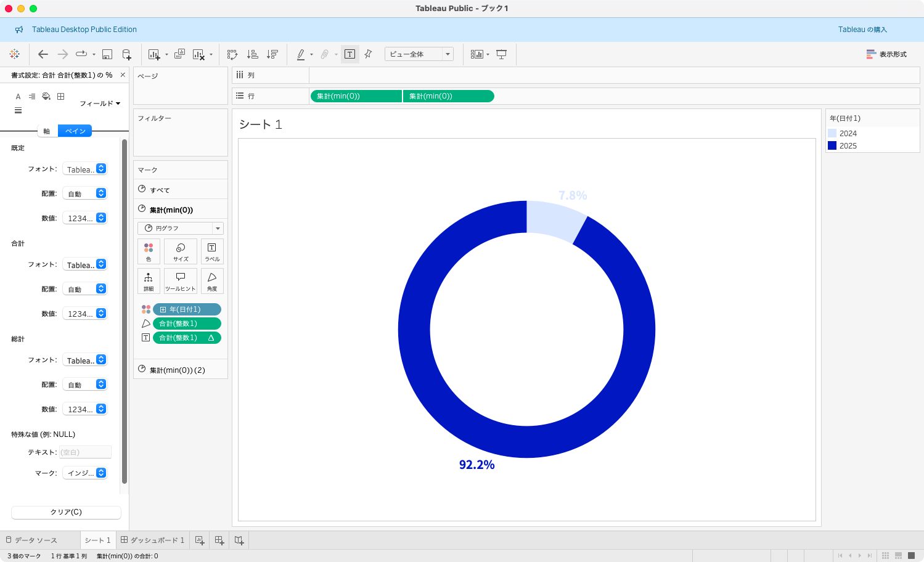The width and height of the screenshot is (924, 562).
Task: Open the Angle (角度) mark card
Action: point(212,281)
